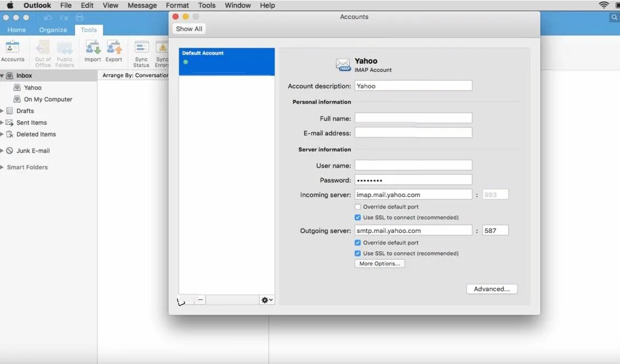This screenshot has width=620, height=364.
Task: Click the User name field
Action: pos(413,165)
